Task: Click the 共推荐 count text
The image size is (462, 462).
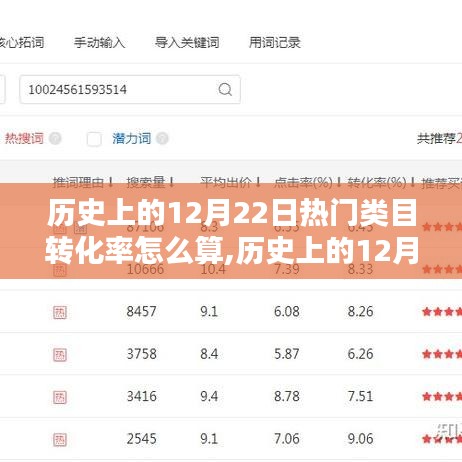Action: (439, 138)
